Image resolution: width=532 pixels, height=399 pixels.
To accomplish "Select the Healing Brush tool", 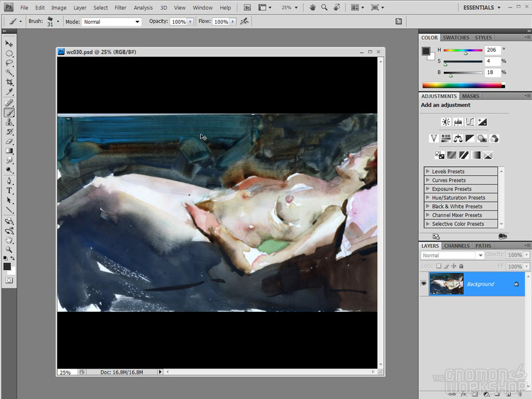I will click(9, 103).
